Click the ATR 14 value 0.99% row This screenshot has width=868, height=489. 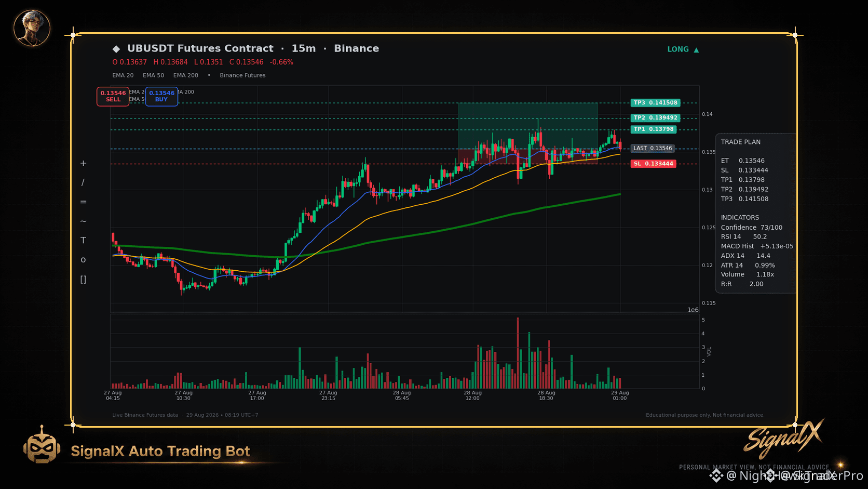click(x=748, y=265)
